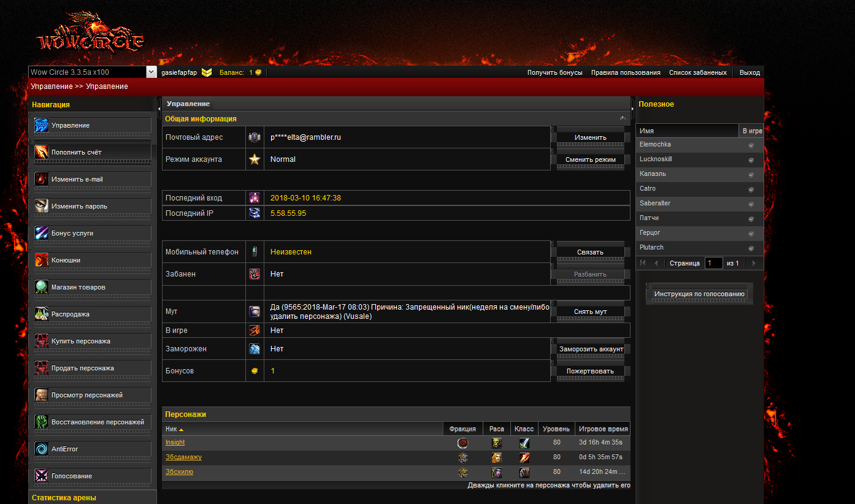Click the Купить персонажа icon
The width and height of the screenshot is (855, 504).
[x=42, y=341]
